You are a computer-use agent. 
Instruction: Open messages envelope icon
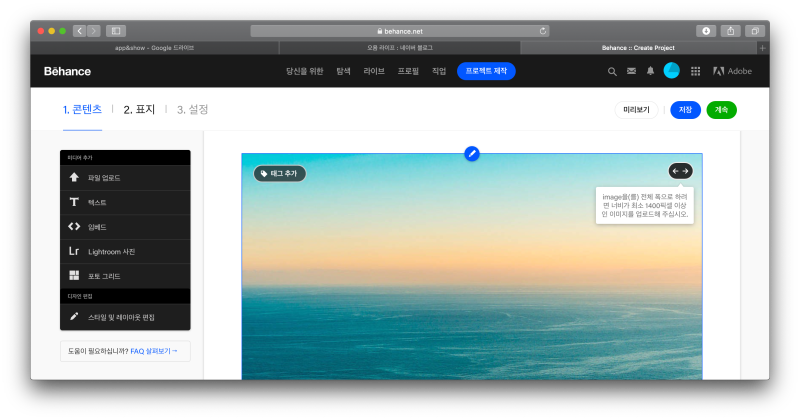tap(631, 71)
